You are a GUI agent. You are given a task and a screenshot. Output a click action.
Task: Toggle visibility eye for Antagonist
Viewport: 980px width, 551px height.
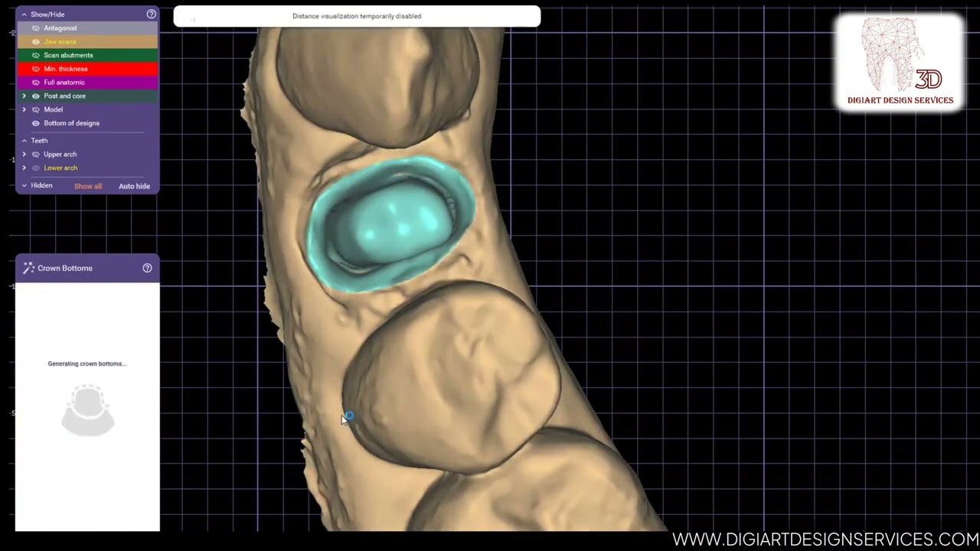pos(35,28)
